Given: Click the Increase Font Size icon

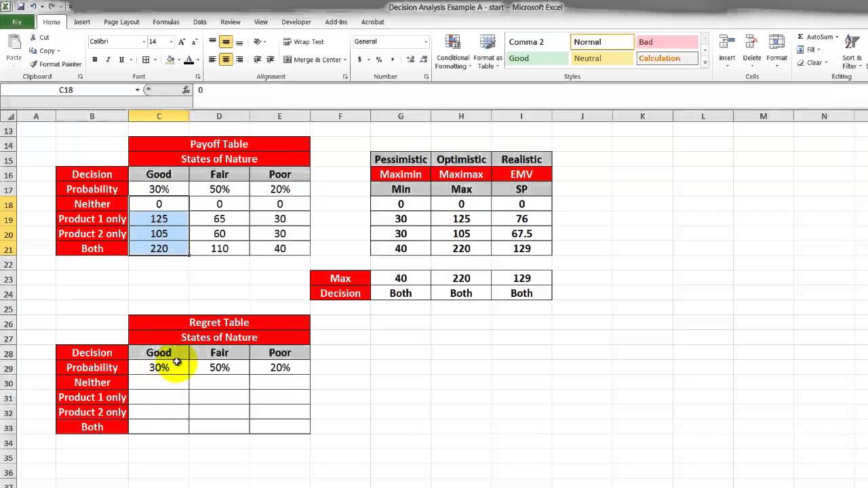Looking at the screenshot, I should (182, 41).
